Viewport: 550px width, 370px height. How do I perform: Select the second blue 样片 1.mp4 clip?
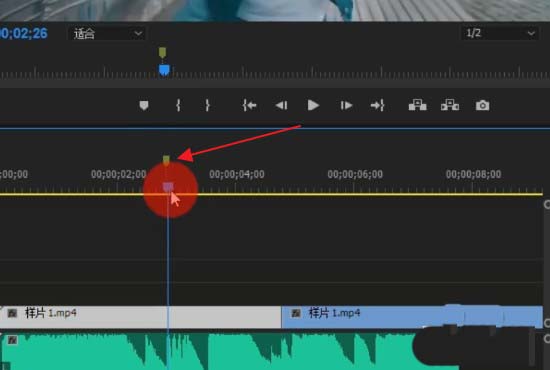[412, 317]
